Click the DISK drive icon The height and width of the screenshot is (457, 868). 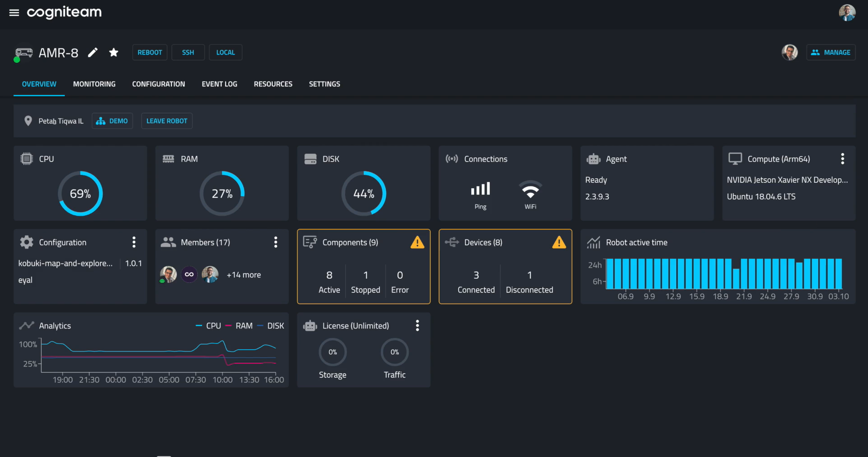[x=310, y=159]
